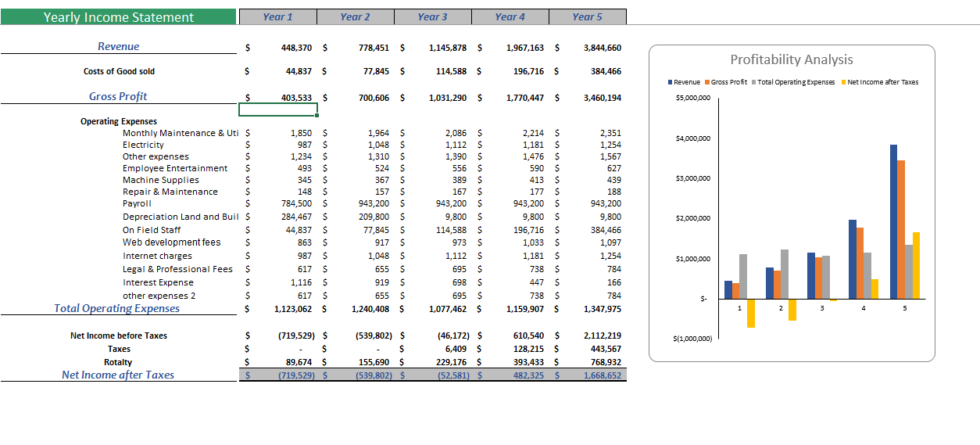This screenshot has height=445, width=980.
Task: Click the Profitability Analysis chart title
Action: pos(792,59)
